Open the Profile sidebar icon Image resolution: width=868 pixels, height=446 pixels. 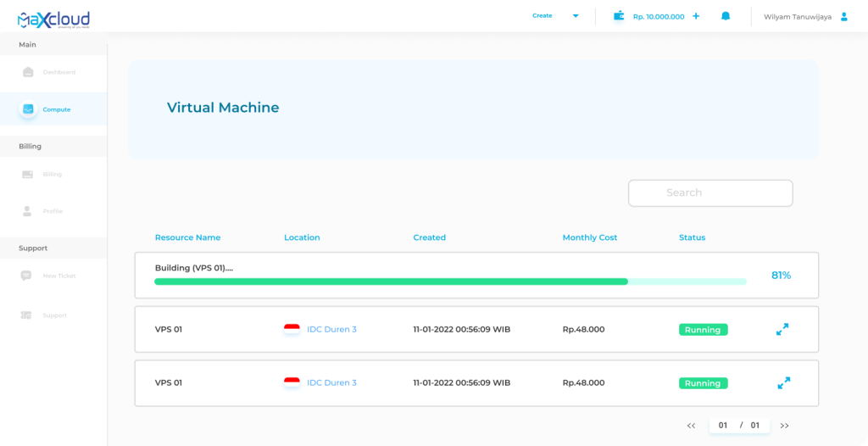click(28, 211)
